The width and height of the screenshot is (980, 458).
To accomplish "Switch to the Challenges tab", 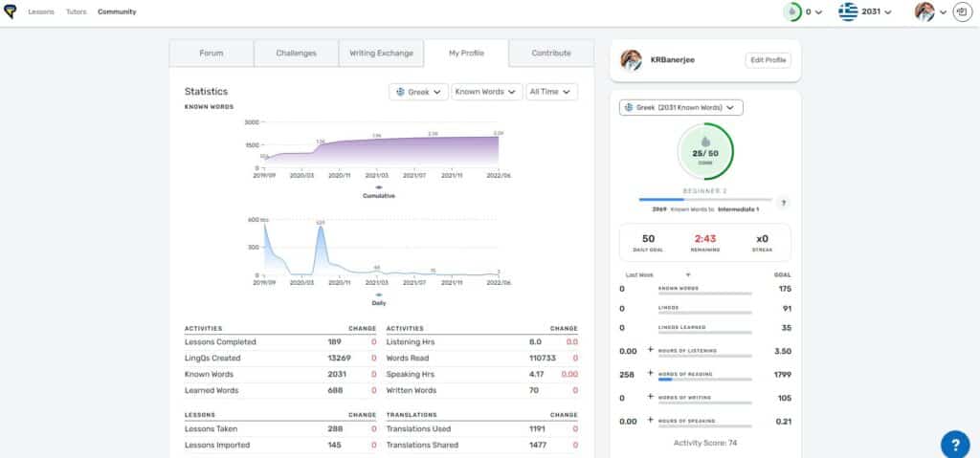I will click(297, 54).
